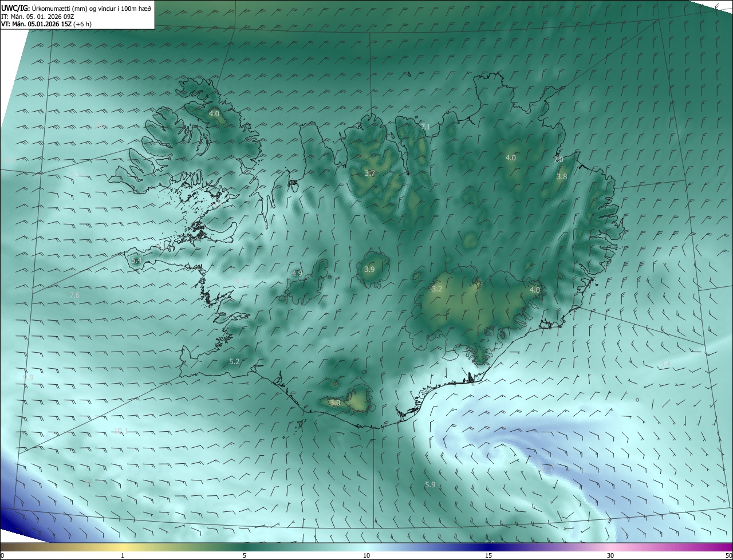Click the 5.2 value label on the map
733x560 pixels.
pos(234,361)
